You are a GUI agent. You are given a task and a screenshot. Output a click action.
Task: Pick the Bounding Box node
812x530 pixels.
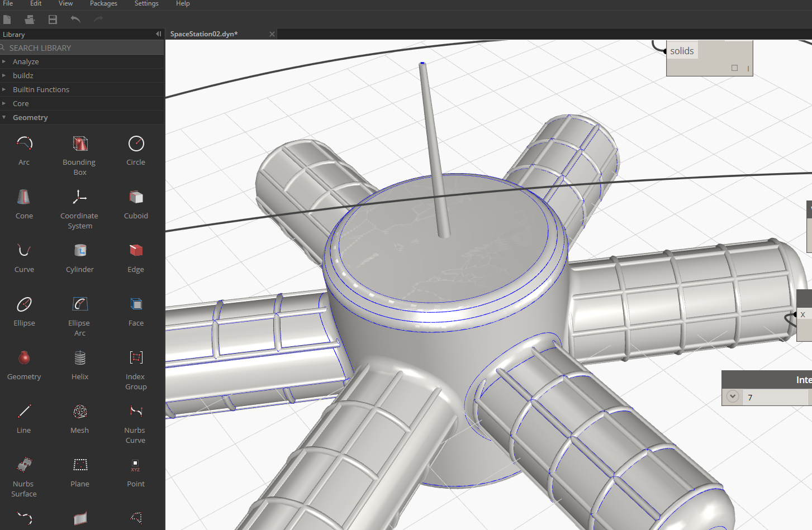click(x=79, y=143)
